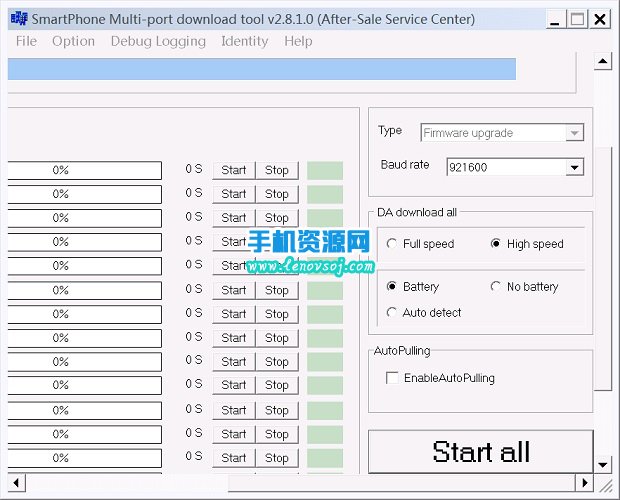Open the Identity menu
620x500 pixels.
point(244,41)
